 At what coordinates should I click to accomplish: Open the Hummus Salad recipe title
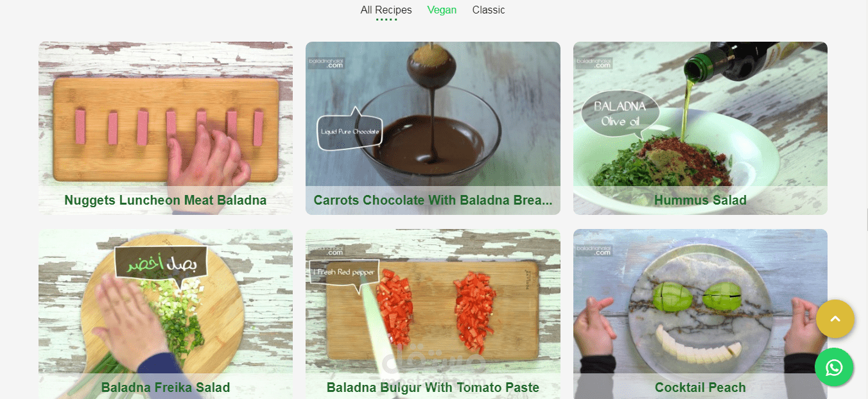coord(700,200)
